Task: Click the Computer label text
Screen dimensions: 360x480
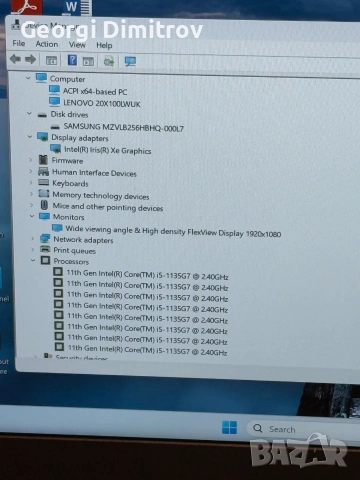Action: pyautogui.click(x=67, y=79)
